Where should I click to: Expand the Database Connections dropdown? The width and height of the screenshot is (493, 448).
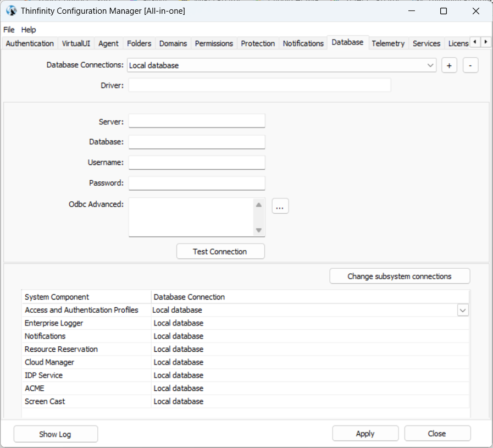point(430,65)
